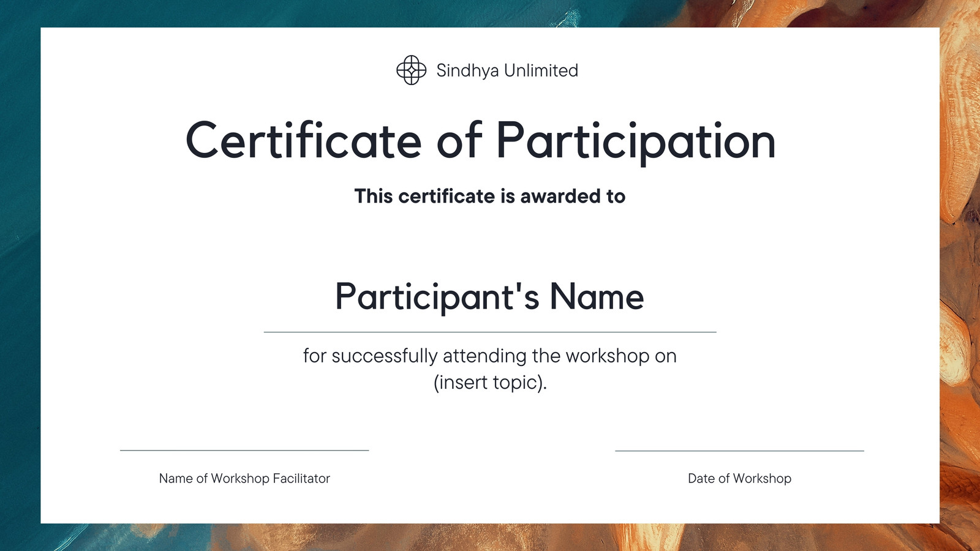Select 'for successfully attending the workshop on' line
The height and width of the screenshot is (551, 980).
coord(490,356)
